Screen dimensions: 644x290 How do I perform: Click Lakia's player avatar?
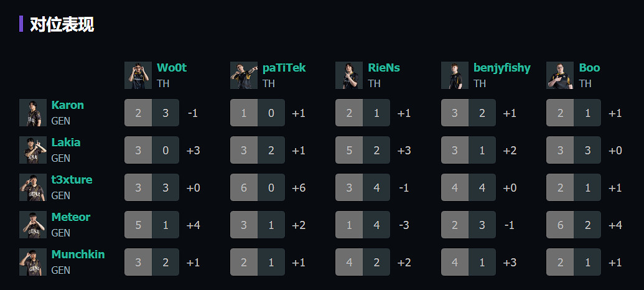pyautogui.click(x=33, y=150)
